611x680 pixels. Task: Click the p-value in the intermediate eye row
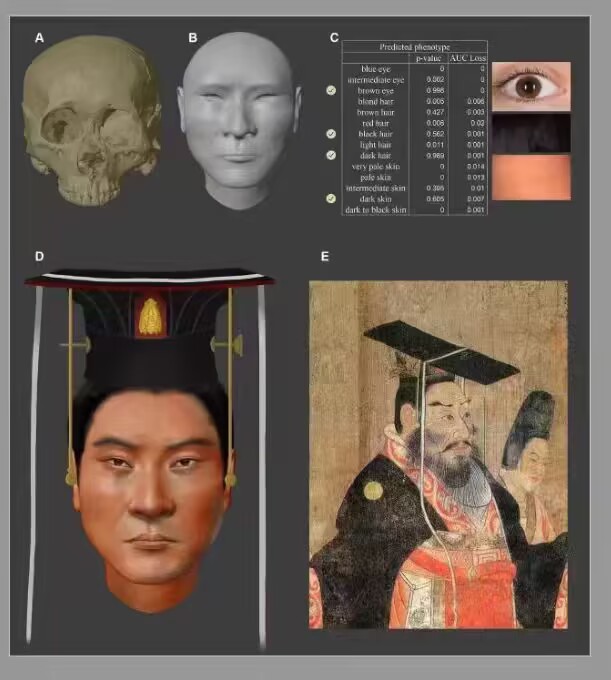(x=435, y=79)
